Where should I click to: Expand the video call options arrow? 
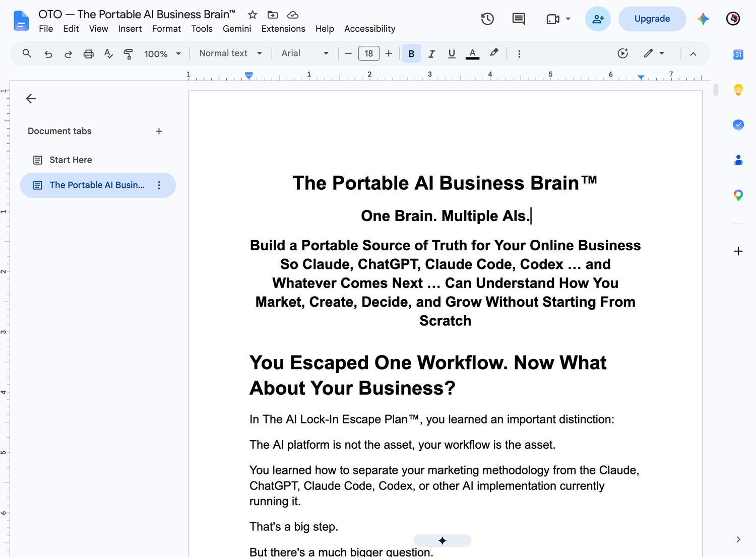(x=568, y=19)
